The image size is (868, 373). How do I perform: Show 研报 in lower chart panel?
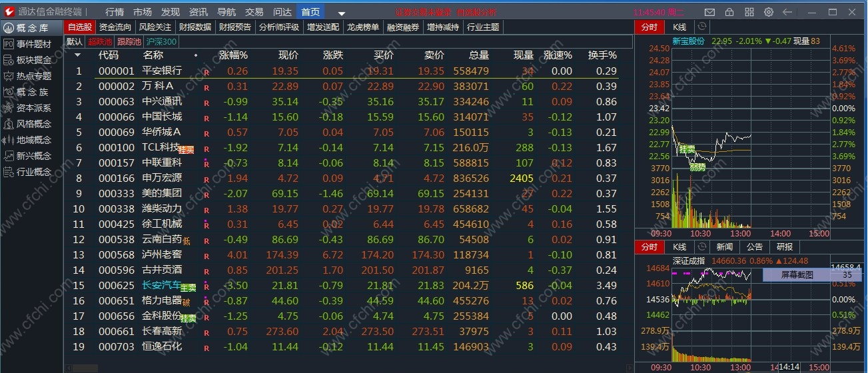(x=785, y=247)
